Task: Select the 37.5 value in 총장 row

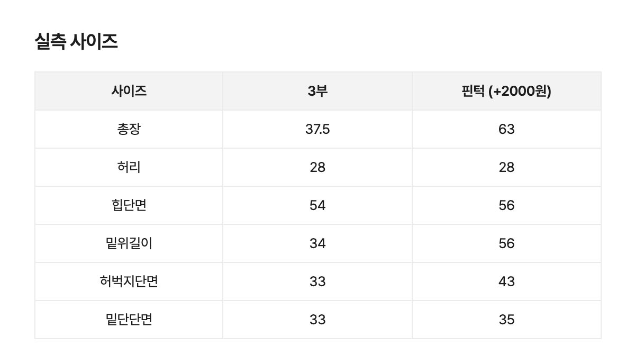Action: click(317, 129)
